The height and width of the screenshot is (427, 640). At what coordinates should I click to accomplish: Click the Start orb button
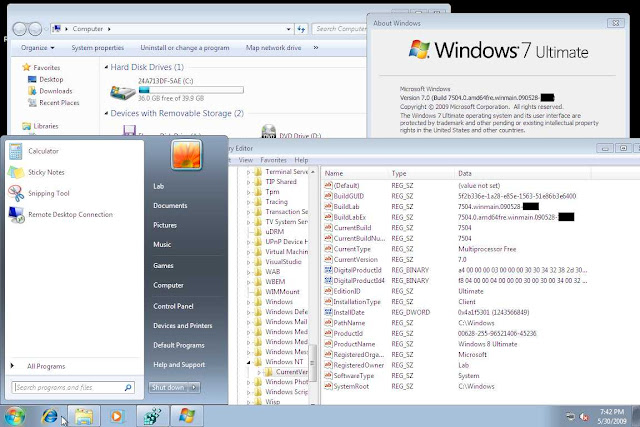[x=15, y=414]
